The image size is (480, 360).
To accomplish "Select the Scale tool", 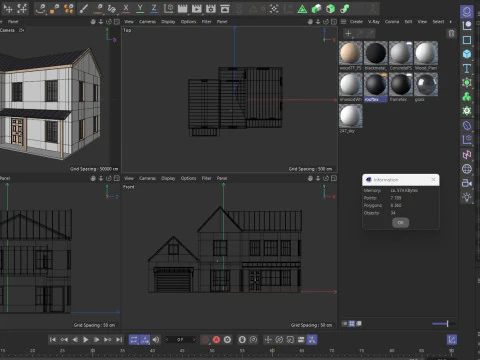I will click(22, 9).
